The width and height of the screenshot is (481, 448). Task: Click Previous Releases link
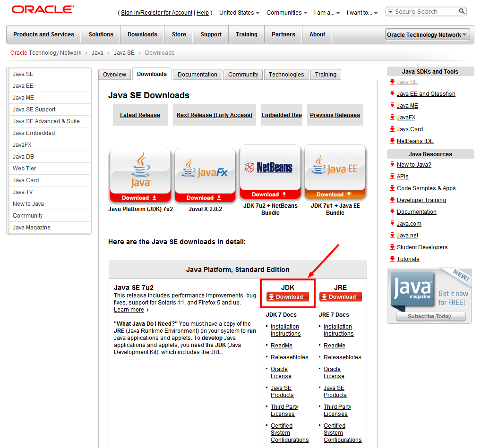tap(335, 115)
